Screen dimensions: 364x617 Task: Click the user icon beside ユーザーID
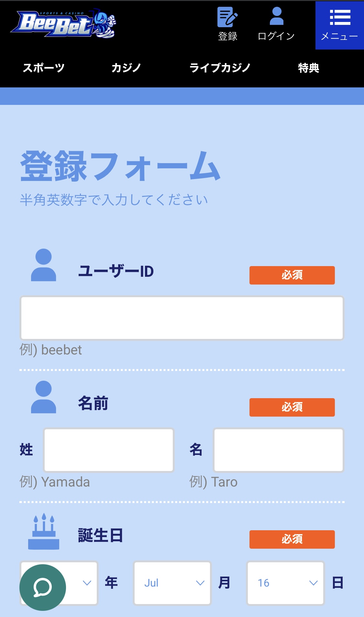pos(43,265)
